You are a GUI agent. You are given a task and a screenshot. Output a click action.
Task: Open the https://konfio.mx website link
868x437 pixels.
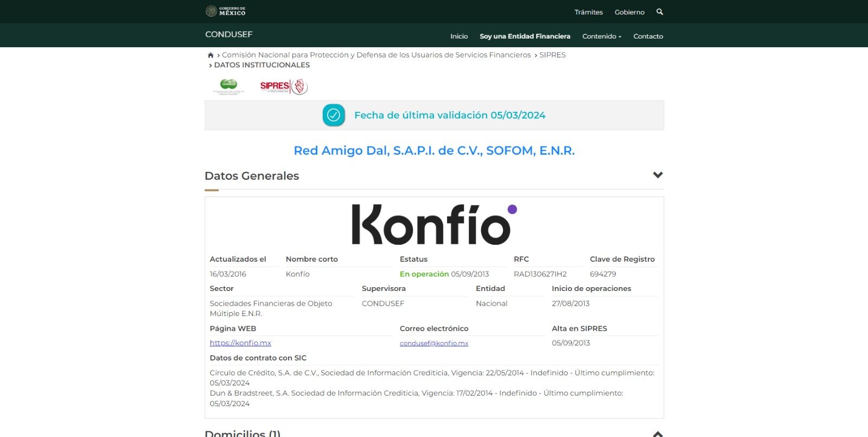tap(240, 343)
